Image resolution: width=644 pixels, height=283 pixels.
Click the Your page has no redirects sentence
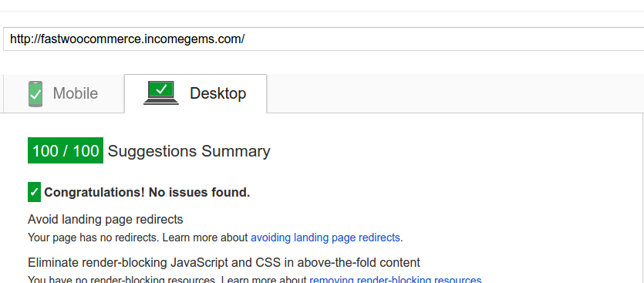click(94, 238)
